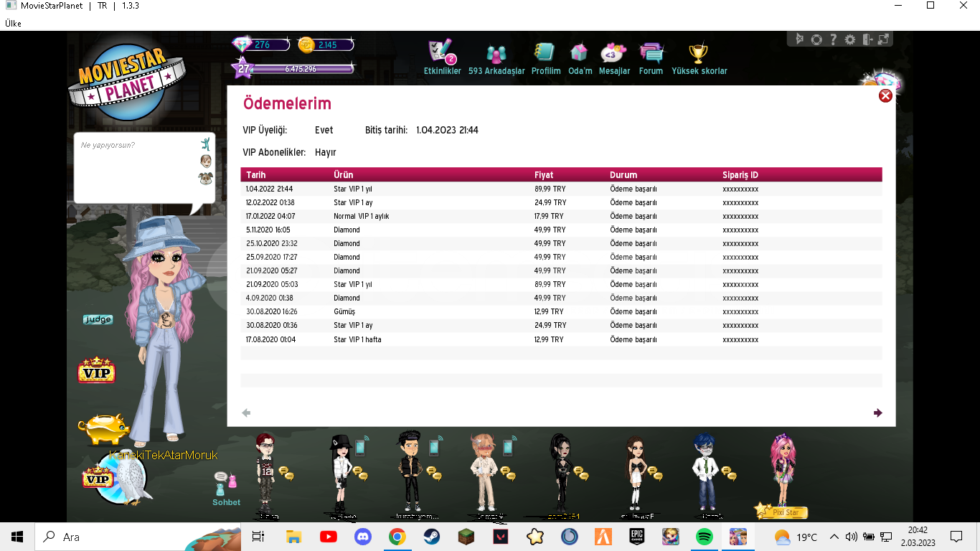
Task: Click the Tarih column header
Action: click(x=256, y=175)
